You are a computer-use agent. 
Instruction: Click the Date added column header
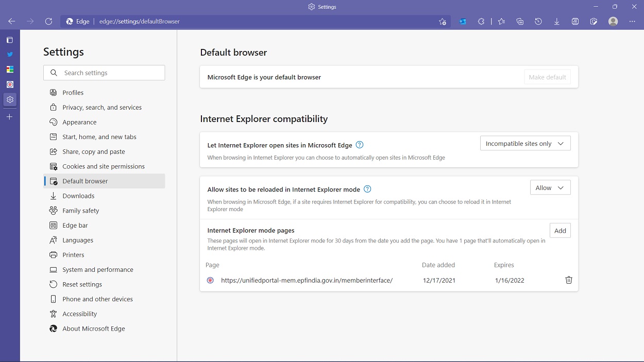(x=438, y=265)
